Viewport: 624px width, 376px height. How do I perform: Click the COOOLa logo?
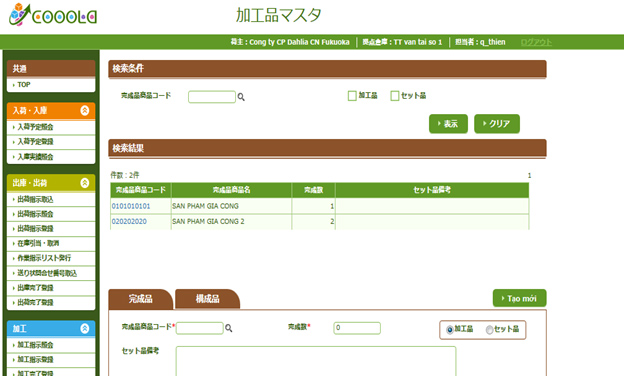(x=53, y=15)
